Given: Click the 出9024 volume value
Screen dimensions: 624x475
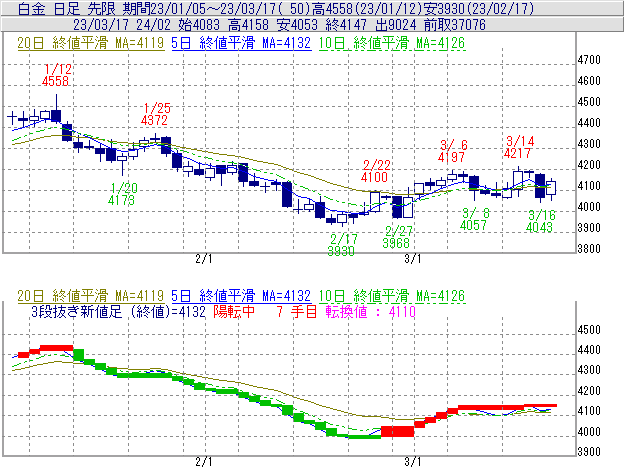Looking at the screenshot, I should coord(396,25).
